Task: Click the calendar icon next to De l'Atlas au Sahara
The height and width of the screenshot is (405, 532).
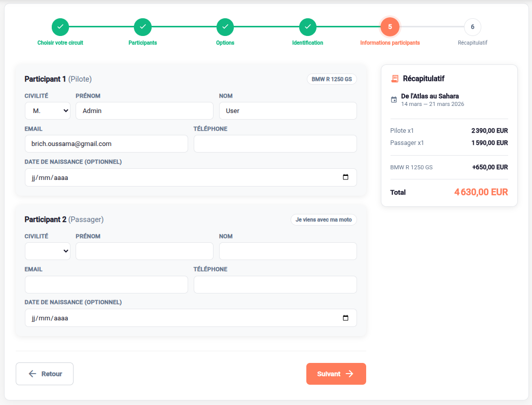Action: 394,100
